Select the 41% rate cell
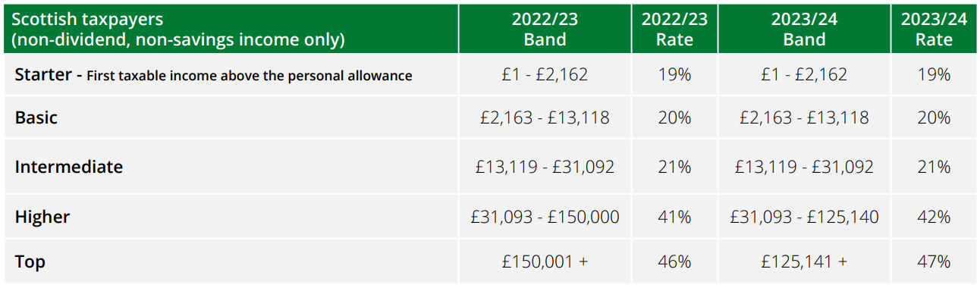This screenshot has width=980, height=288. pos(674,217)
